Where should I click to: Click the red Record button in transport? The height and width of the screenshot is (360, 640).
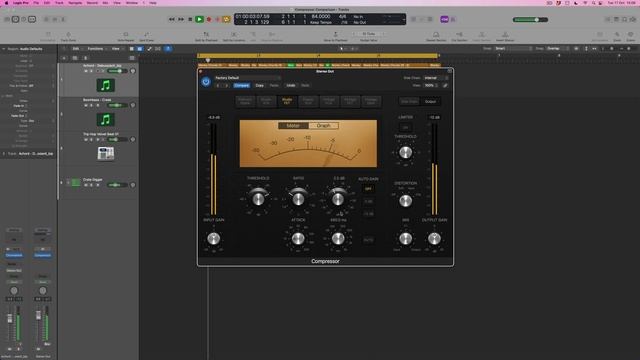209,19
